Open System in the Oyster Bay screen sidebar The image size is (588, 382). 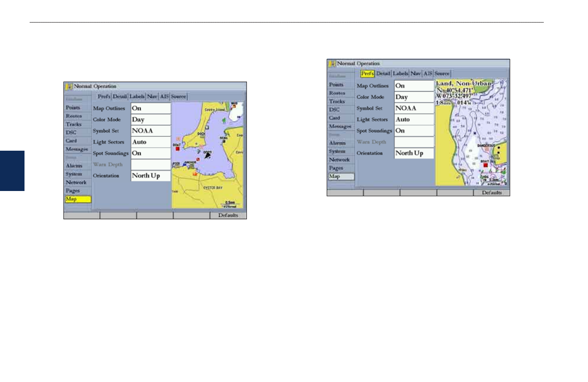tap(78, 174)
